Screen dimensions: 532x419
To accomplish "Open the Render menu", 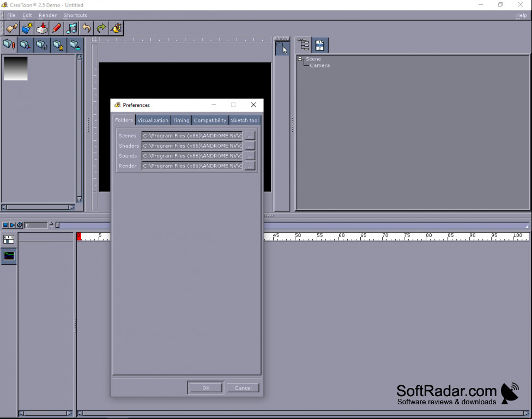I will [x=47, y=15].
